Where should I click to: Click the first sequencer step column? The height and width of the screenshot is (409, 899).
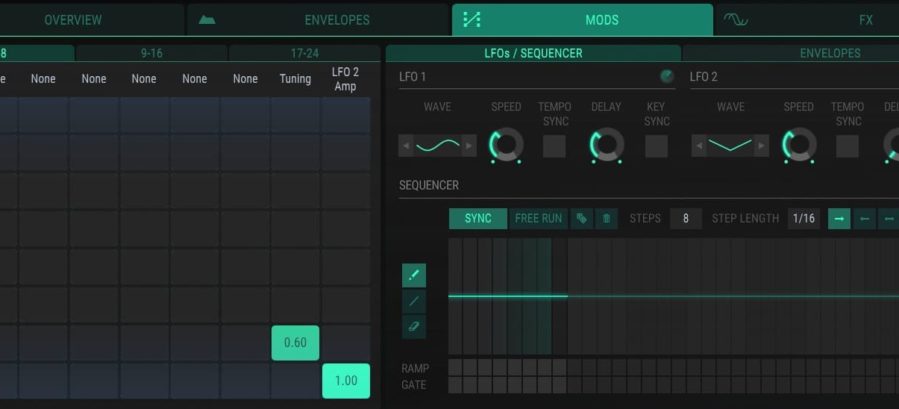(x=455, y=296)
